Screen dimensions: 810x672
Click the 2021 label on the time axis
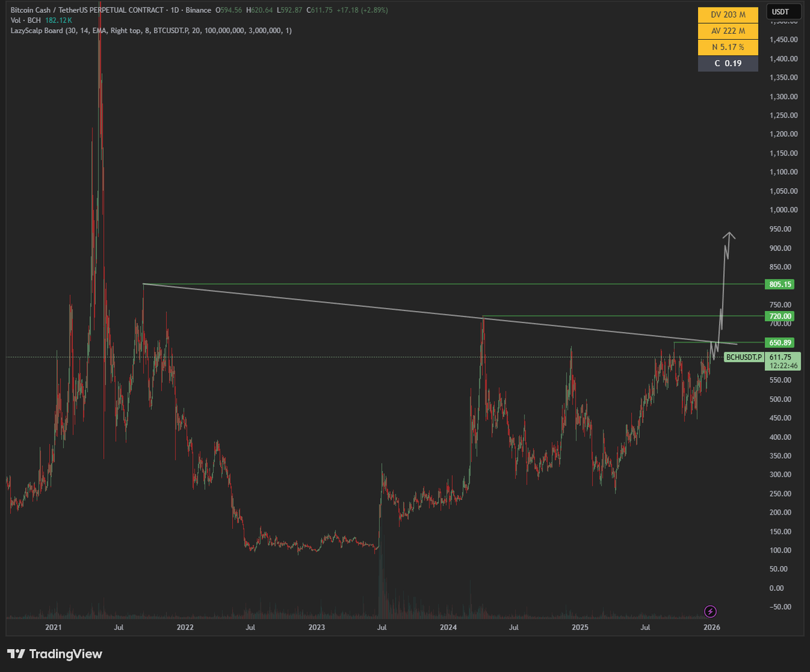[53, 627]
